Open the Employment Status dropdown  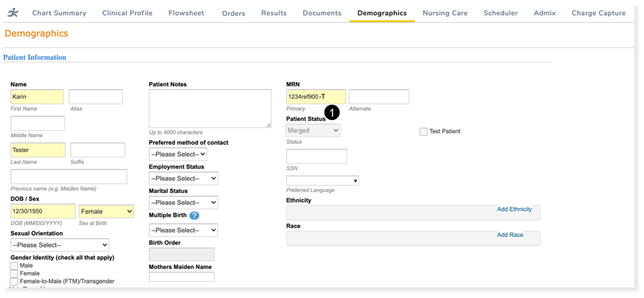coord(183,178)
